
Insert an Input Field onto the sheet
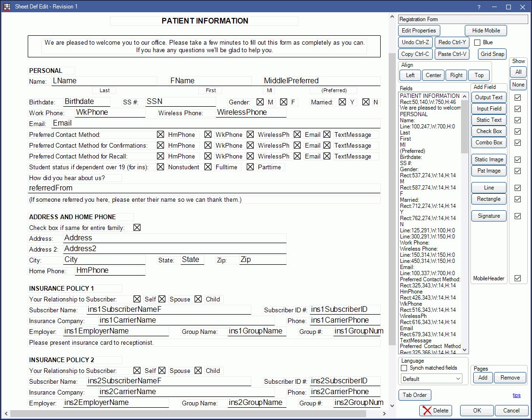click(x=488, y=108)
